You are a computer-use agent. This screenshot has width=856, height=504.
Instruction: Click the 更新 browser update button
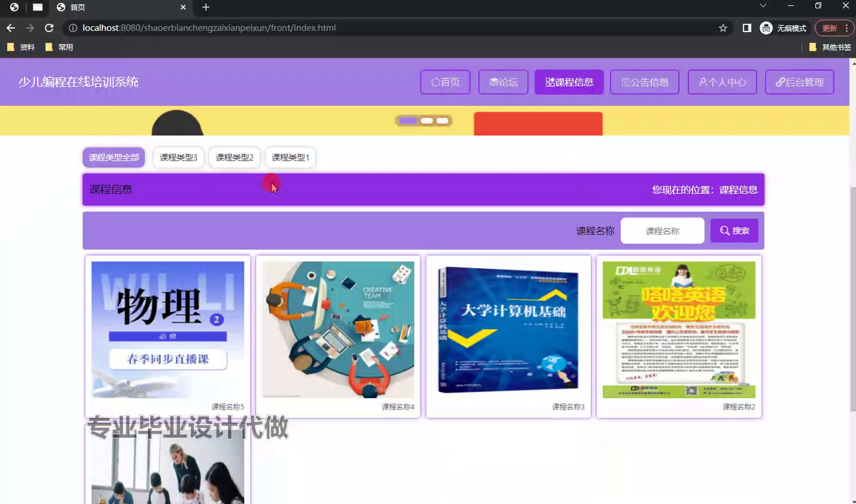pyautogui.click(x=829, y=28)
